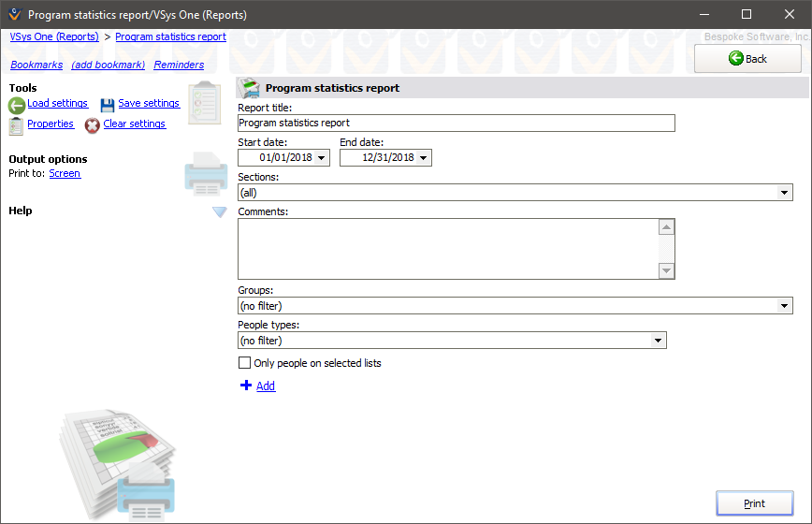Screen dimensions: 812x524
Task: Open the Bookmarks link
Action: click(36, 65)
